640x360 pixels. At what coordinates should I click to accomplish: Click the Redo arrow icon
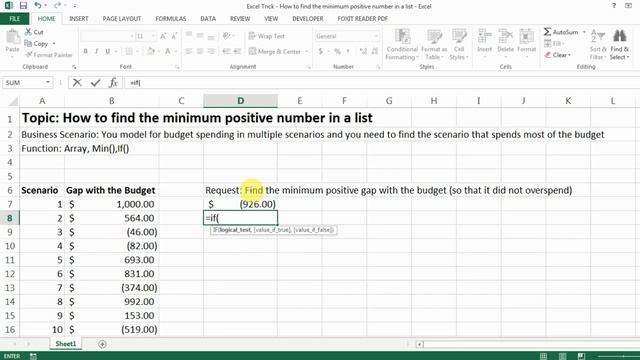pos(57,5)
